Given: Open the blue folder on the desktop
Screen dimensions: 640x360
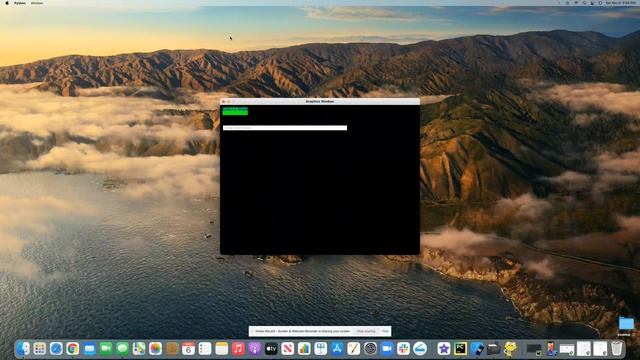Looking at the screenshot, I should (x=626, y=324).
